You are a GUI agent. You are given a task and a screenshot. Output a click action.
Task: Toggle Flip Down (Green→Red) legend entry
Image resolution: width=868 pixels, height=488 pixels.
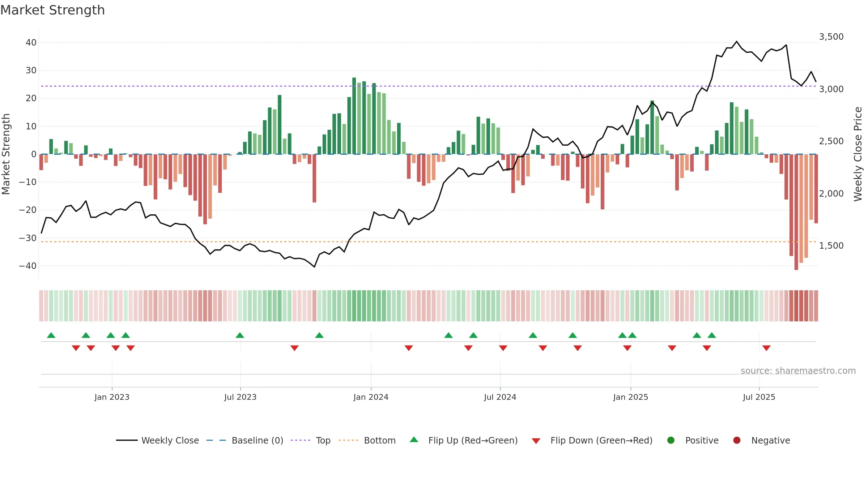pyautogui.click(x=592, y=440)
